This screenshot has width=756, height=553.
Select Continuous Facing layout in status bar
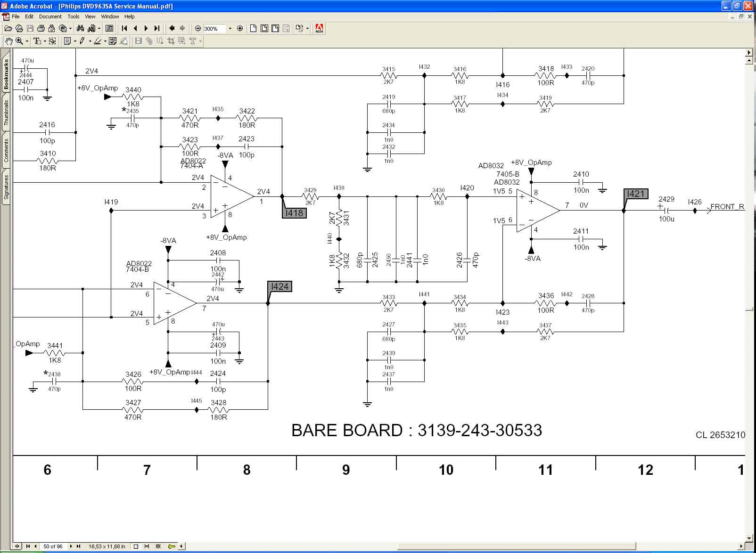(x=158, y=546)
